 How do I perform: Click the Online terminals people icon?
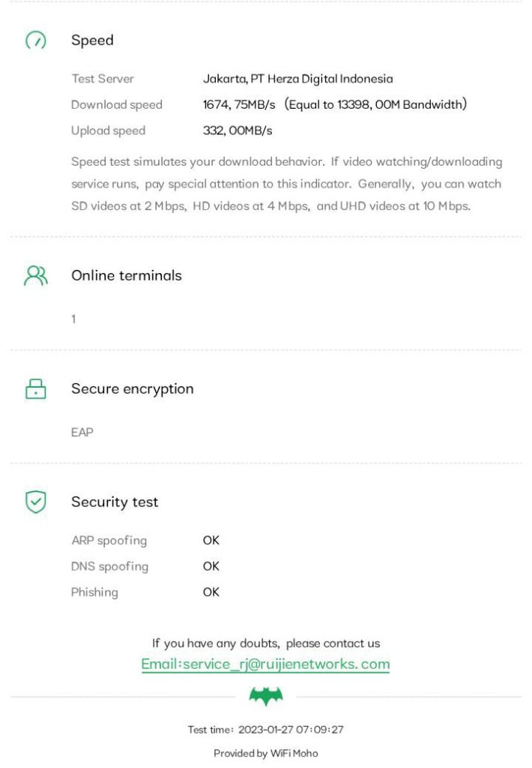tap(35, 276)
